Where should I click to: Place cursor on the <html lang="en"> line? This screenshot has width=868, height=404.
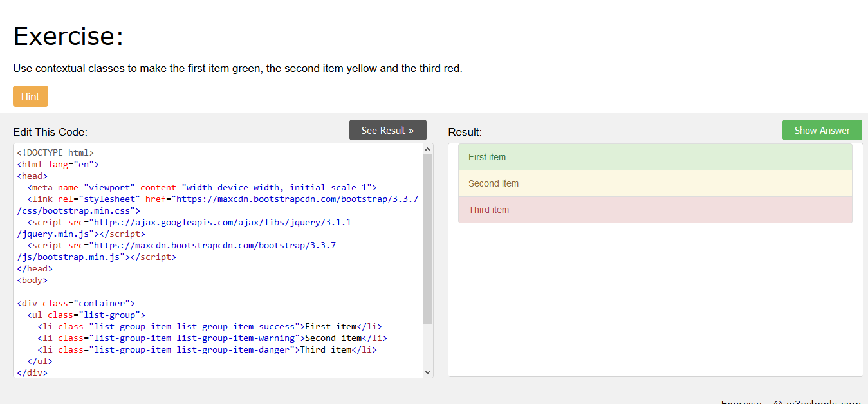click(58, 164)
